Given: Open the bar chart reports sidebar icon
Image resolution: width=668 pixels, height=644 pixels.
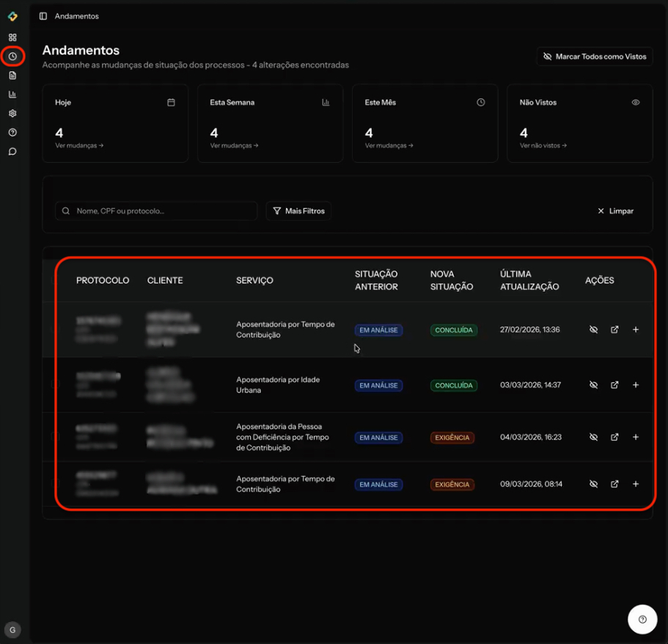Looking at the screenshot, I should 12,95.
